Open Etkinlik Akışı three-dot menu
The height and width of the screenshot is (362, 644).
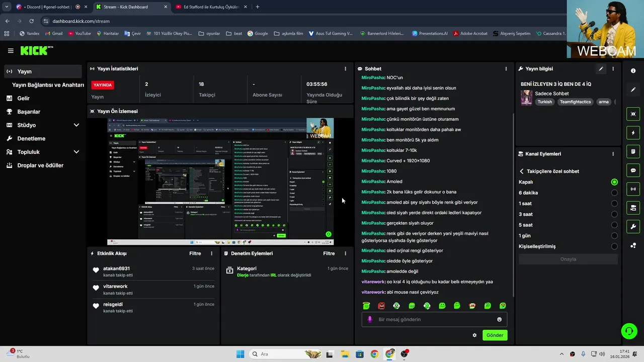[x=211, y=253]
